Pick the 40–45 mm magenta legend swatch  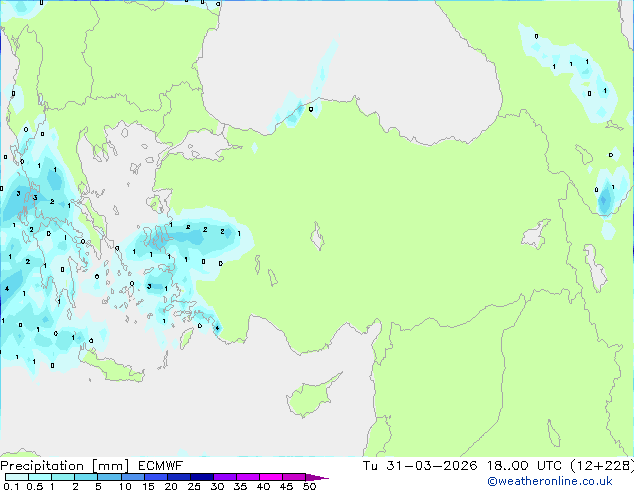coord(271,477)
